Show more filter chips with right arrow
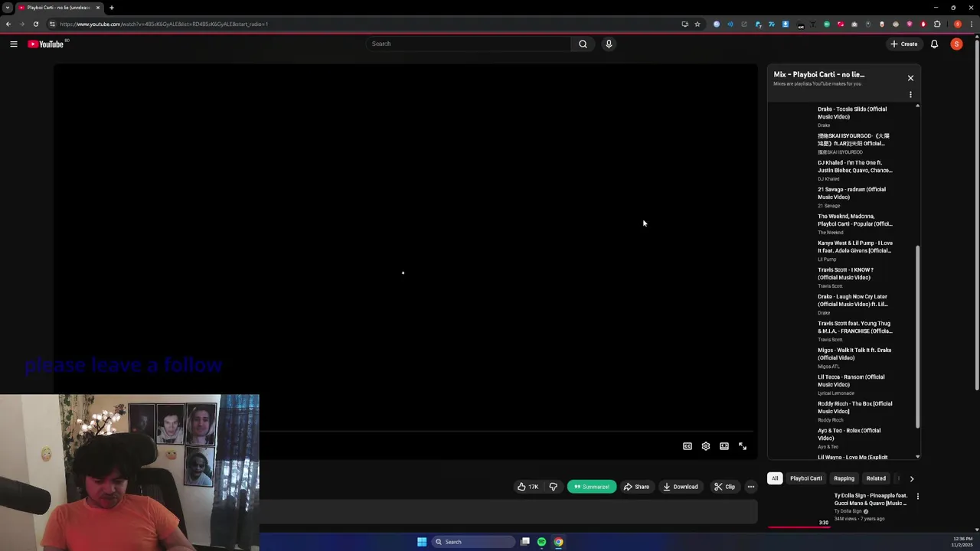Screen dimensions: 980x551 click(911, 478)
